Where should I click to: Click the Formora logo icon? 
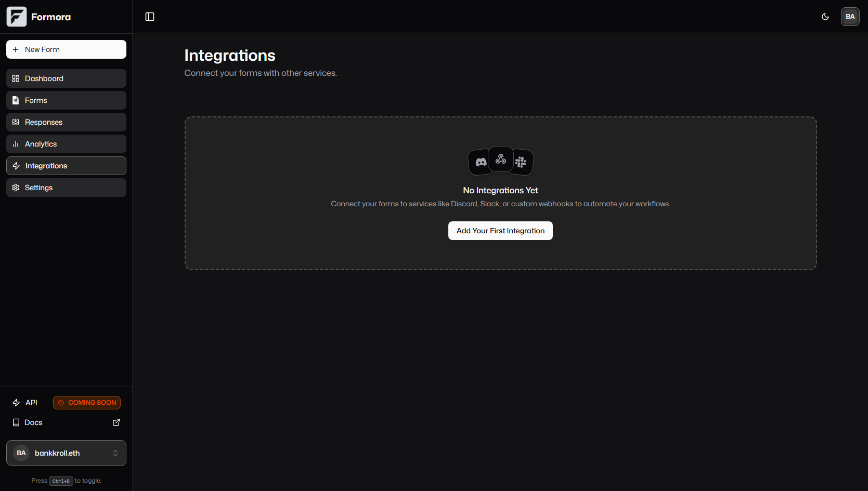tap(16, 16)
